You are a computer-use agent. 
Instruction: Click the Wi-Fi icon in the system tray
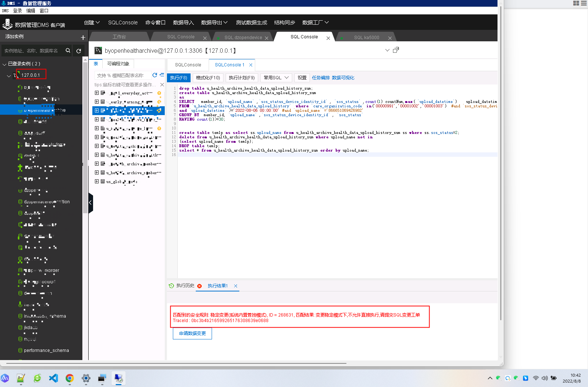coord(536,378)
